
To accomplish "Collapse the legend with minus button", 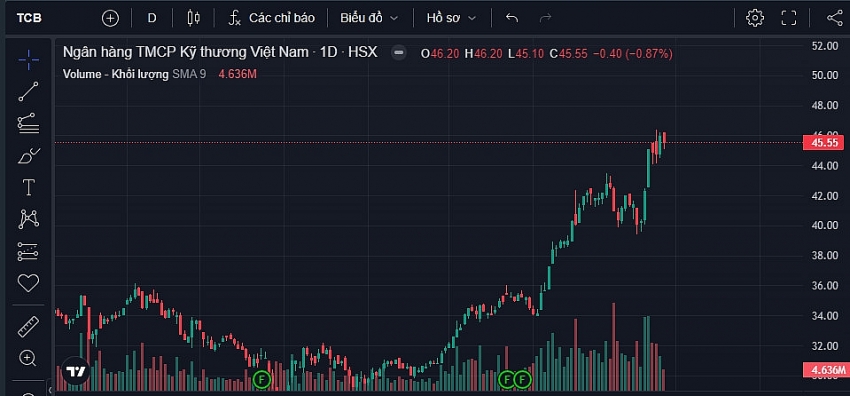I will tap(399, 53).
